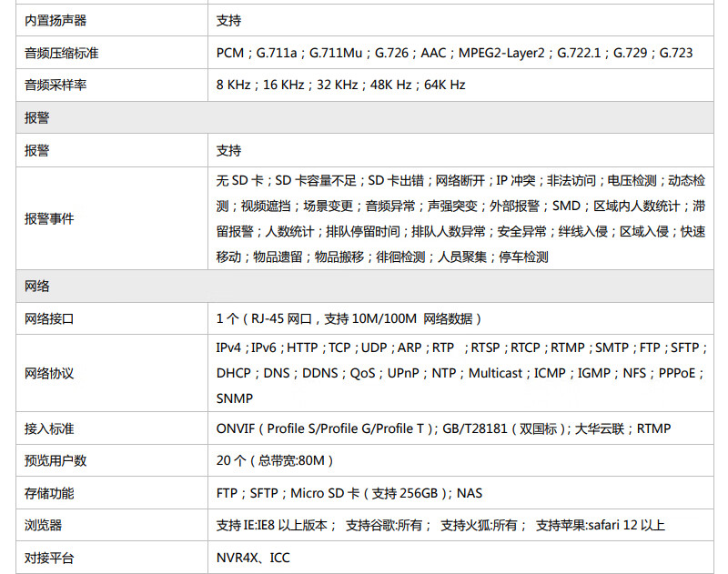Click the 浏览器 supported browsers value text
Screen dimensions: 728x574
[440, 525]
